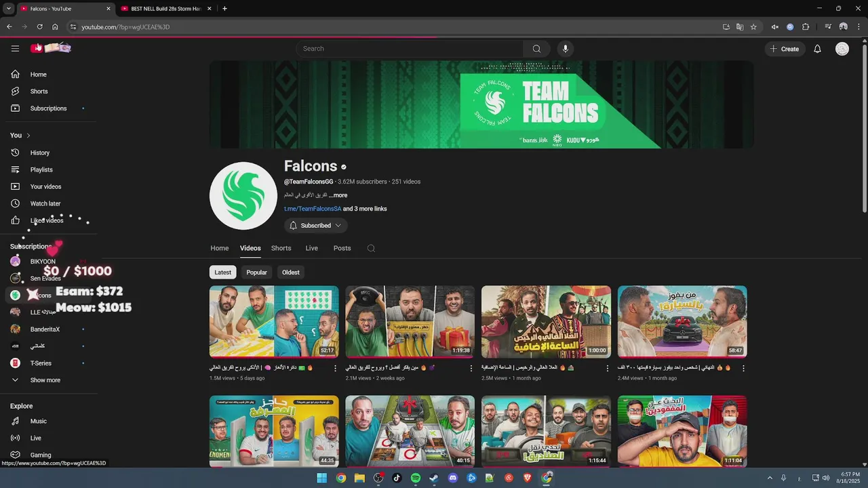The height and width of the screenshot is (488, 868).
Task: Switch to BEST NELL Build browser tab
Action: tap(166, 9)
